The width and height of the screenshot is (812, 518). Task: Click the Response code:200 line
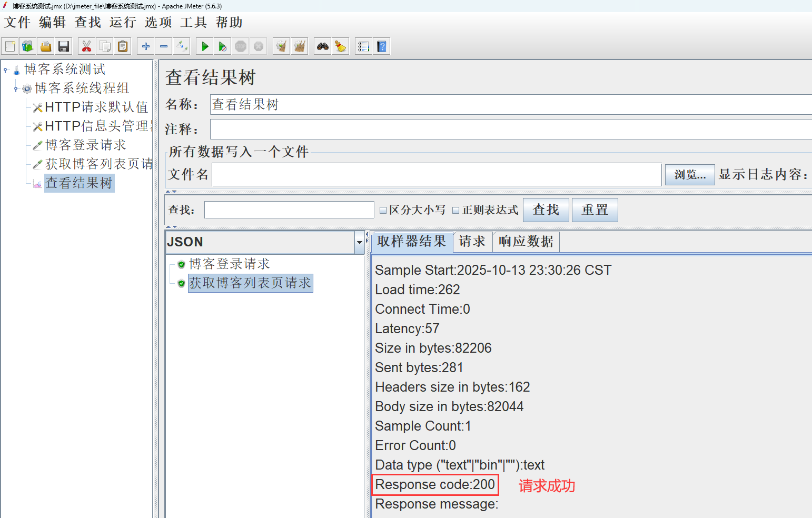click(435, 485)
